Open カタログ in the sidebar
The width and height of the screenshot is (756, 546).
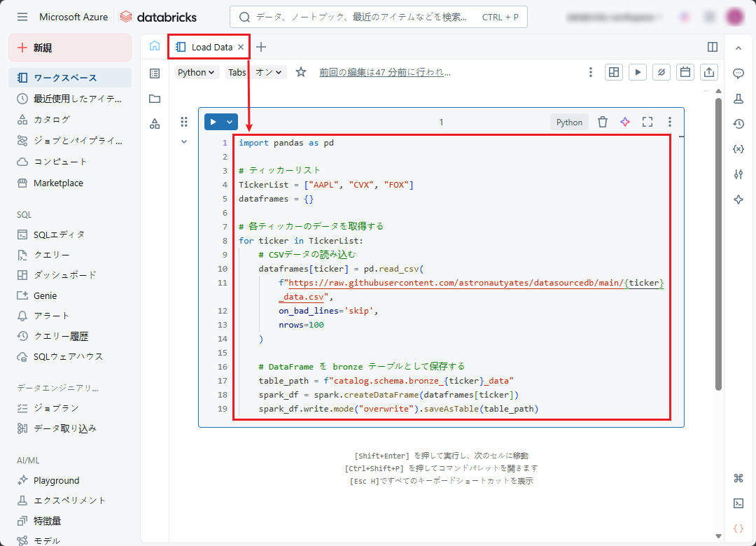[52, 120]
